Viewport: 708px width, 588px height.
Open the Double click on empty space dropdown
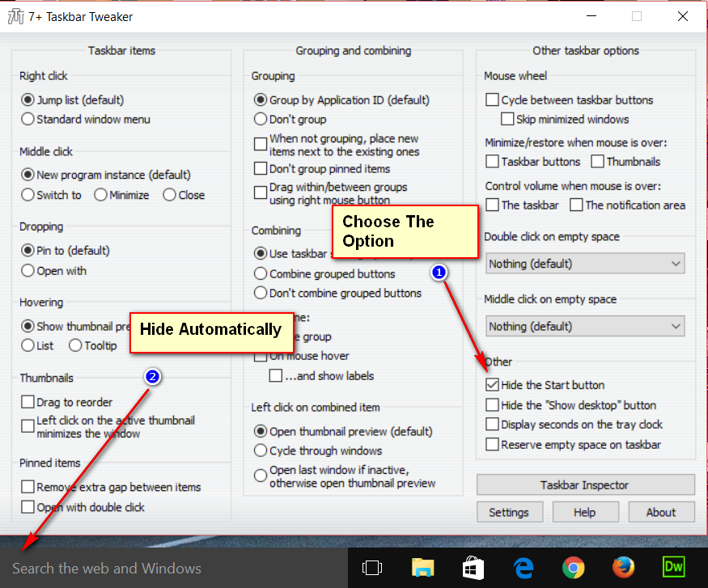pyautogui.click(x=584, y=263)
